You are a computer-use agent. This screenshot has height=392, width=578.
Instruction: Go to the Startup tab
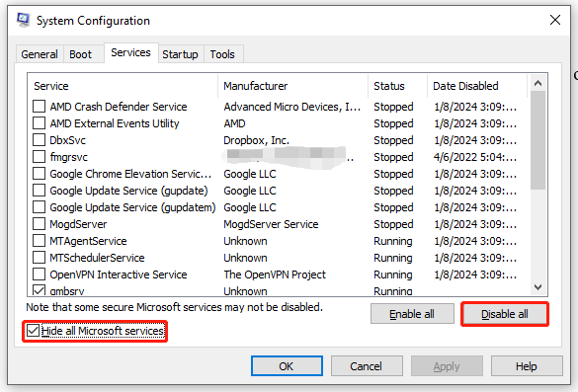click(180, 54)
